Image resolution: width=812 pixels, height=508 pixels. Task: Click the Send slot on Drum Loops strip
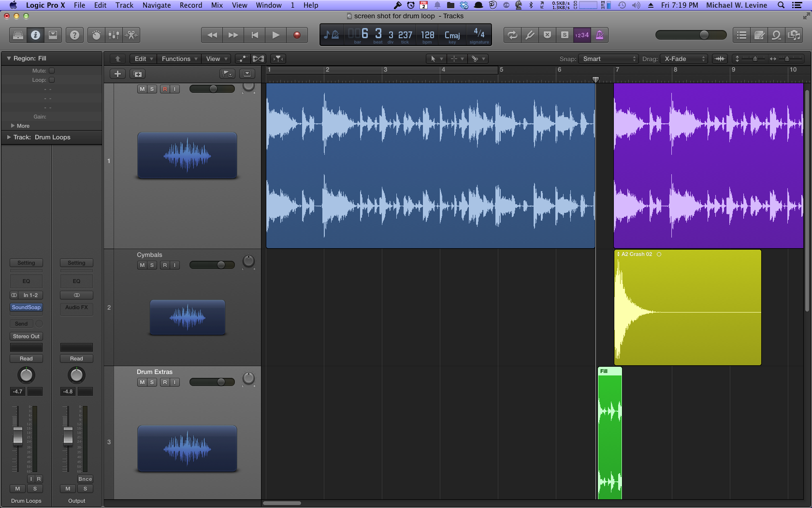click(21, 324)
